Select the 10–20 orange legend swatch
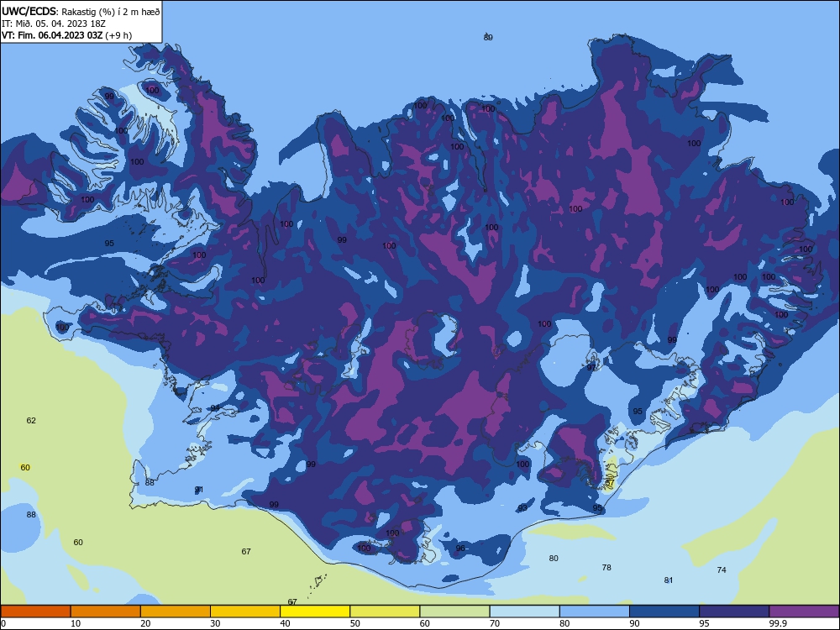 point(106,612)
